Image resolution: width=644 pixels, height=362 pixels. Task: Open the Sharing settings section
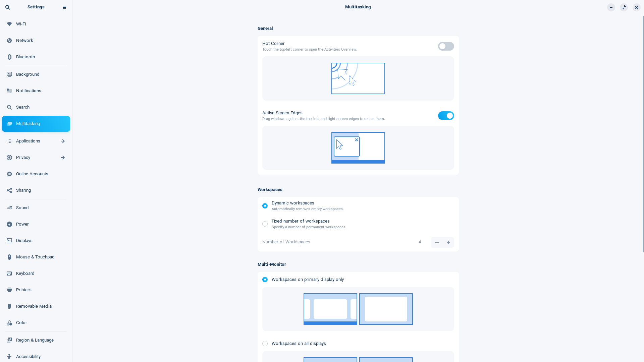click(x=23, y=190)
